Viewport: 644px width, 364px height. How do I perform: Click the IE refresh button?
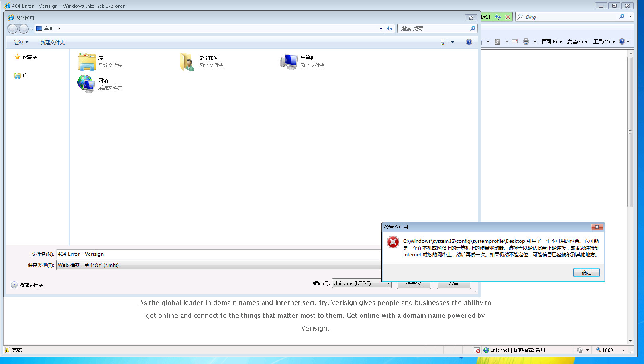click(x=498, y=17)
